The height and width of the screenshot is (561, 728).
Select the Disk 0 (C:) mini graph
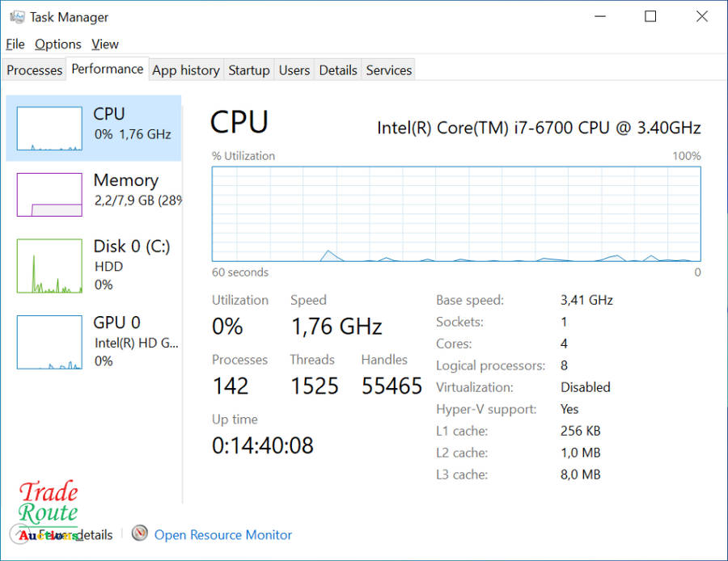point(49,266)
